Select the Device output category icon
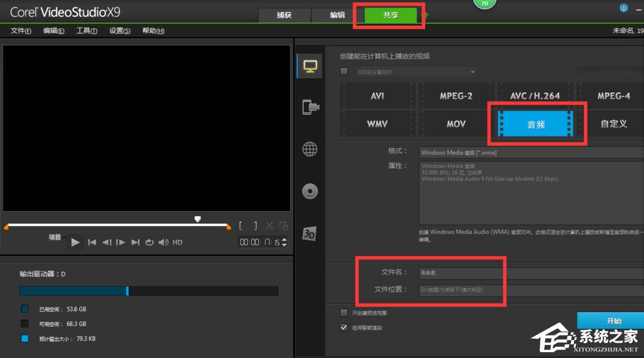The height and width of the screenshot is (358, 644). (x=310, y=107)
